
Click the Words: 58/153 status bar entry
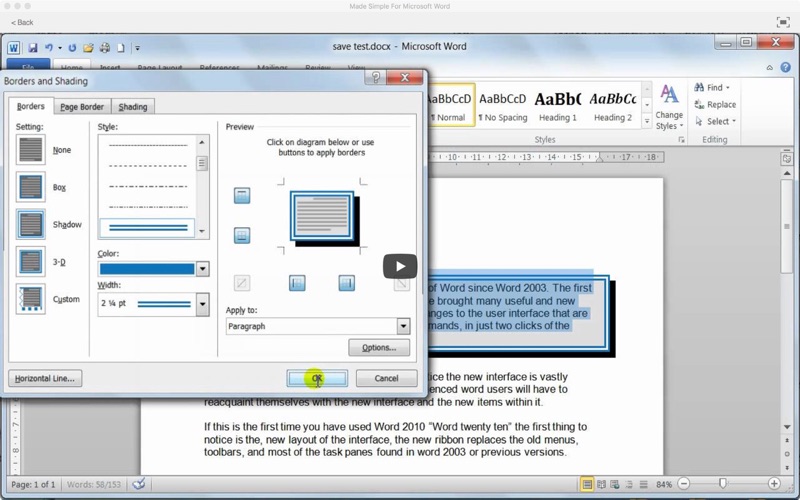[94, 484]
